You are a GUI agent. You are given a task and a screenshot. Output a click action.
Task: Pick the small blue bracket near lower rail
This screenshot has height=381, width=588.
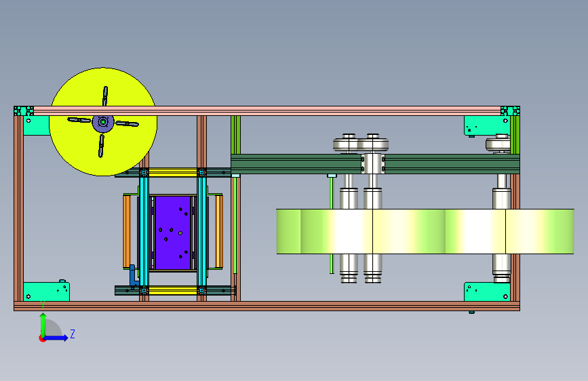(x=134, y=276)
